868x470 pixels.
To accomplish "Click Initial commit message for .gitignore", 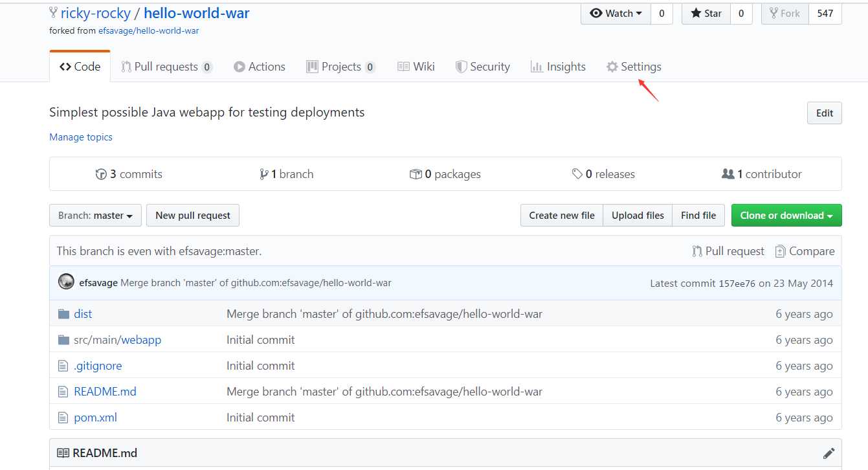I will 260,366.
